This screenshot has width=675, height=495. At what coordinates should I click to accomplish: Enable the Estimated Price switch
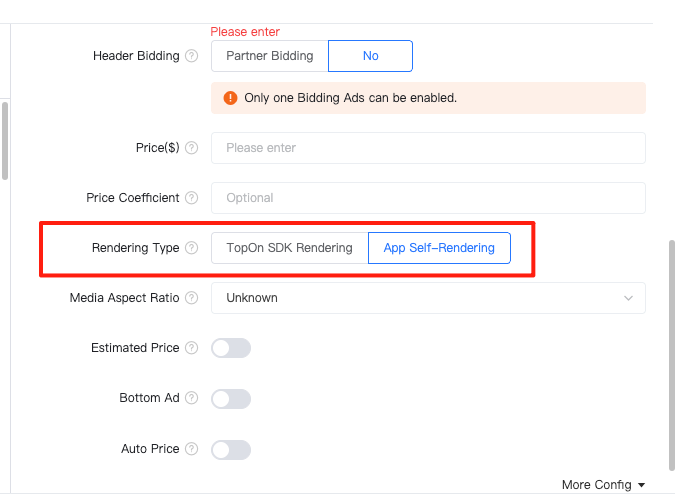(231, 348)
